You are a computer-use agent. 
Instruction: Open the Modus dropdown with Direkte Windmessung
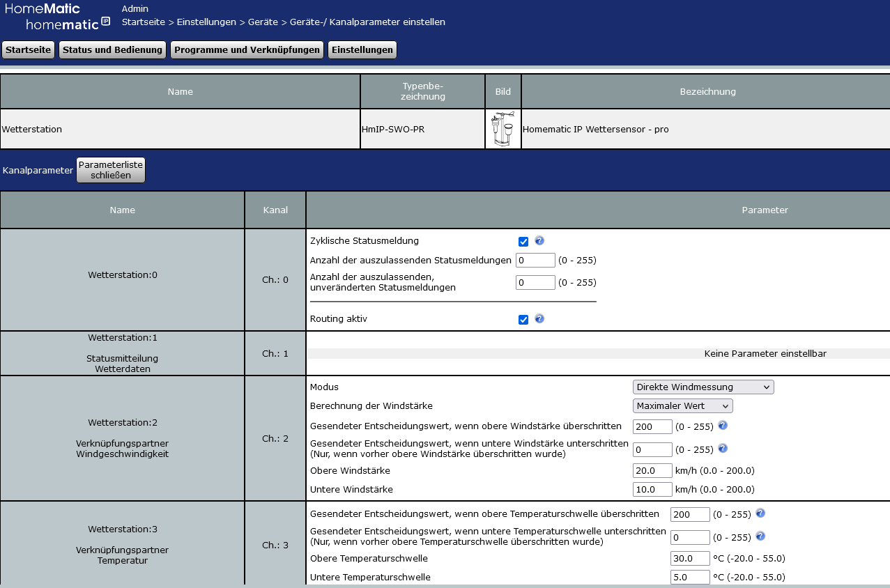[x=703, y=387]
